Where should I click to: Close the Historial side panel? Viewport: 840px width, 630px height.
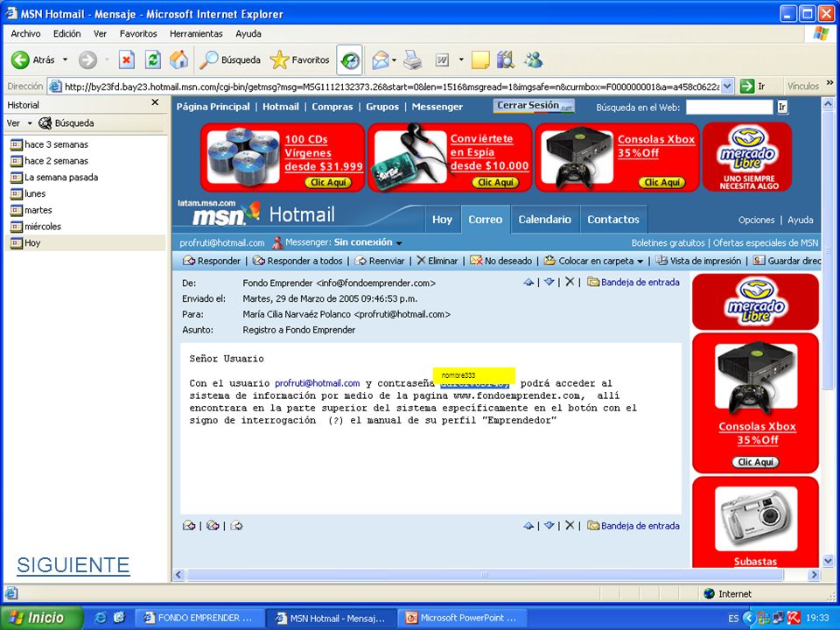[x=155, y=102]
